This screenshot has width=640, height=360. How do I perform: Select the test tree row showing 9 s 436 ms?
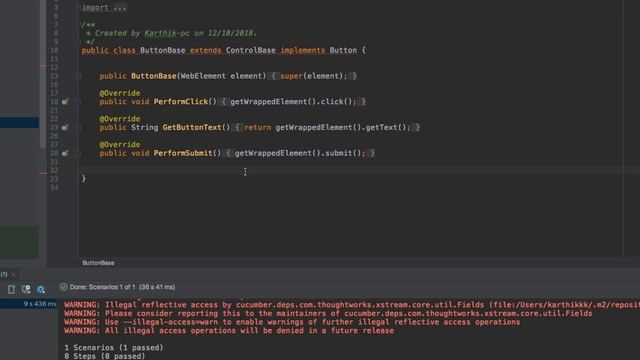(x=29, y=304)
